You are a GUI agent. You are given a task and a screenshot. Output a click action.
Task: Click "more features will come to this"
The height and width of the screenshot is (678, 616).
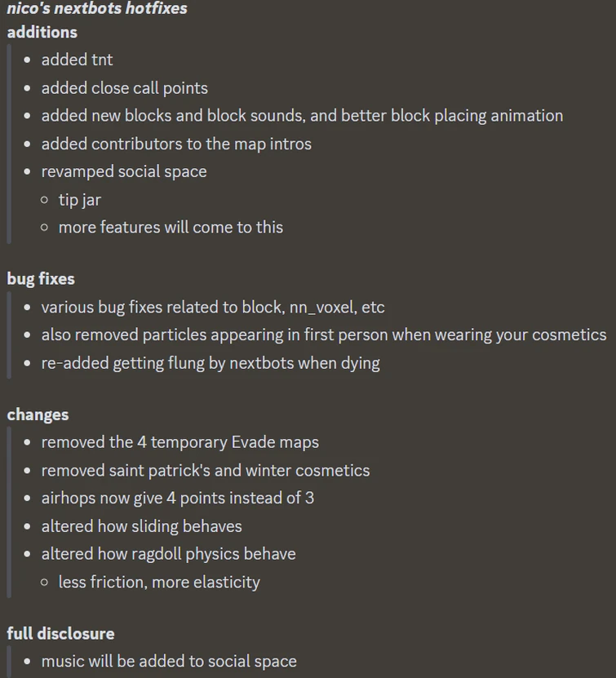point(171,228)
